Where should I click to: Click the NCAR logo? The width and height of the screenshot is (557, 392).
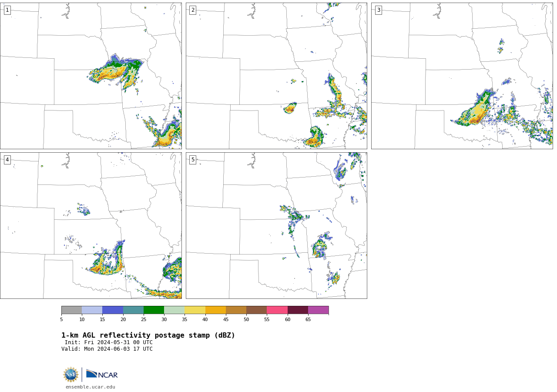(x=102, y=374)
